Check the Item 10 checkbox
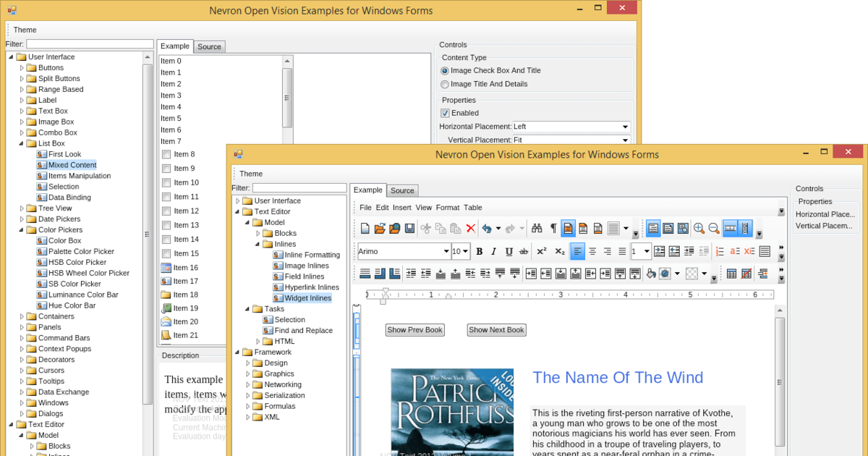This screenshot has height=456, width=868. pyautogui.click(x=166, y=182)
